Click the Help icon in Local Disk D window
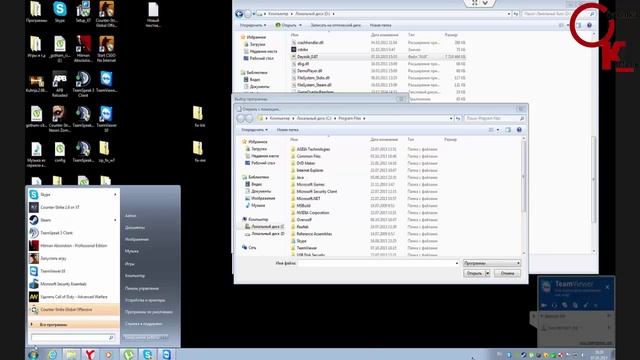The image size is (640, 360). (589, 25)
